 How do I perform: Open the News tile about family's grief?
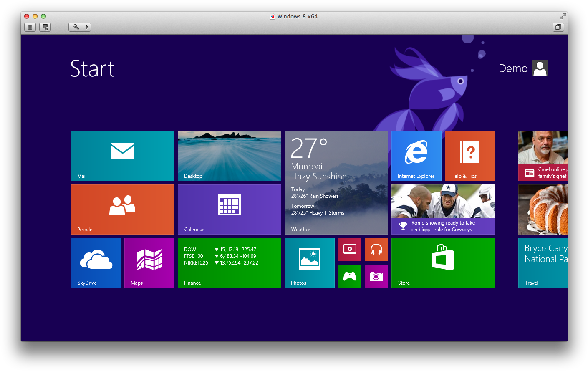(543, 156)
